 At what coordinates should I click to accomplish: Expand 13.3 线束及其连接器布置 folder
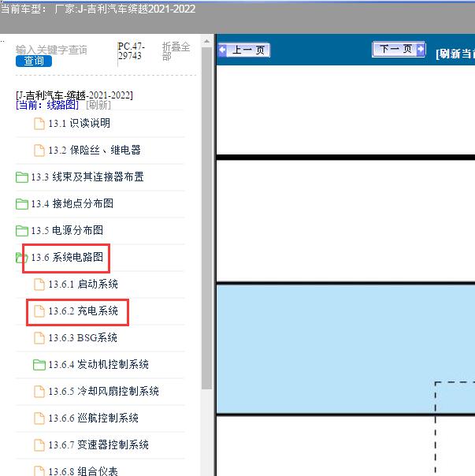(x=87, y=177)
